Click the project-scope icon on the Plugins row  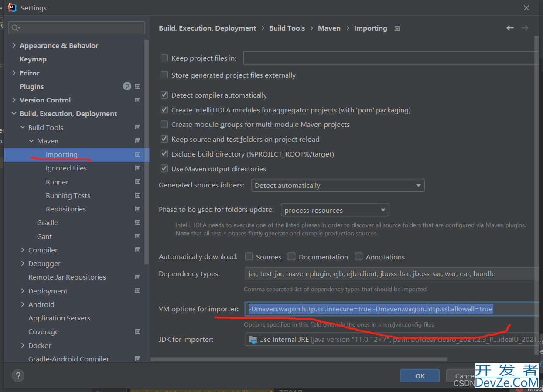pos(138,86)
